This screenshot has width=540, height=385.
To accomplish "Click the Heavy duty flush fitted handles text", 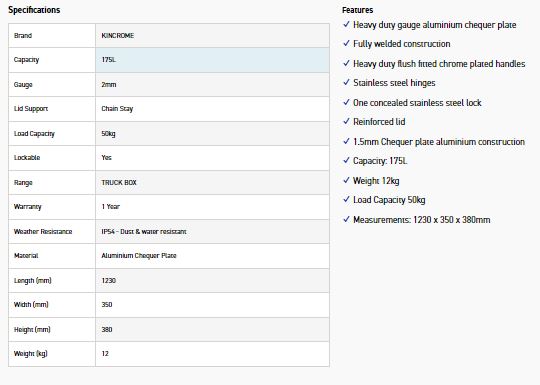I will click(439, 64).
